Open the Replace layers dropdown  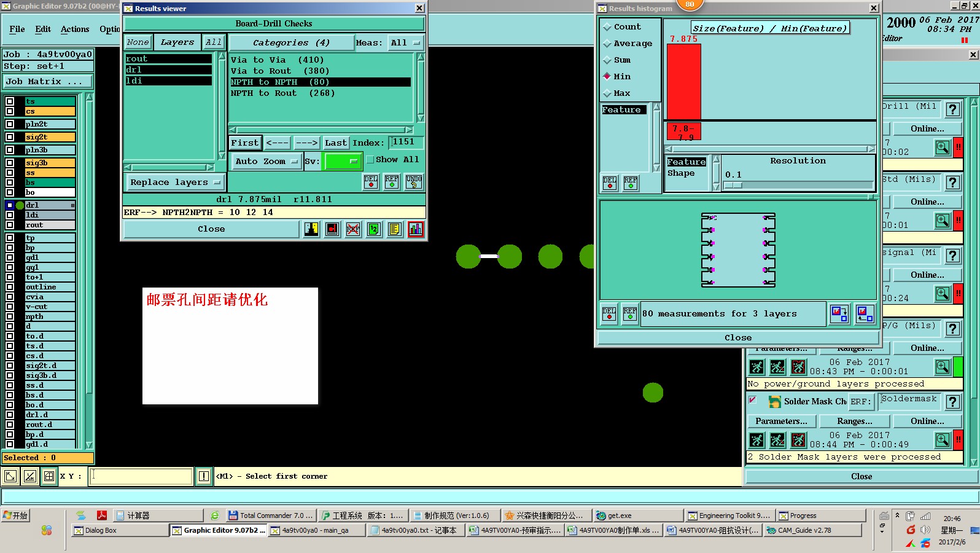[x=175, y=182]
